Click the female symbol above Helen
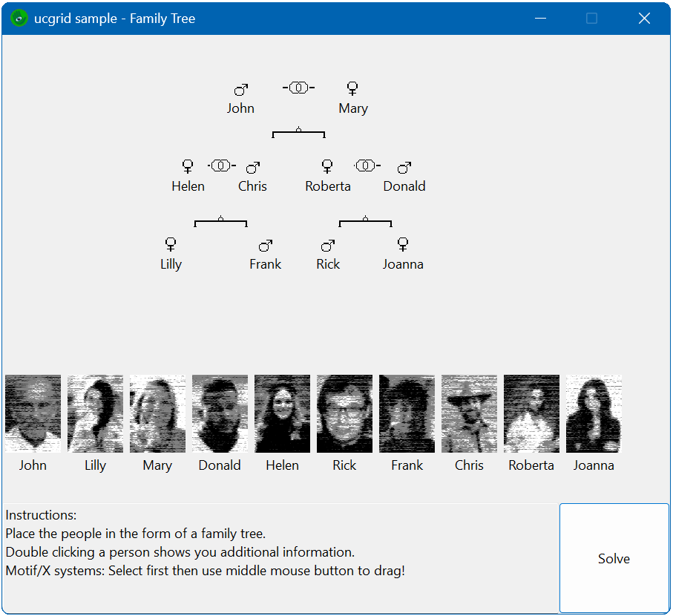Image resolution: width=673 pixels, height=616 pixels. click(188, 166)
